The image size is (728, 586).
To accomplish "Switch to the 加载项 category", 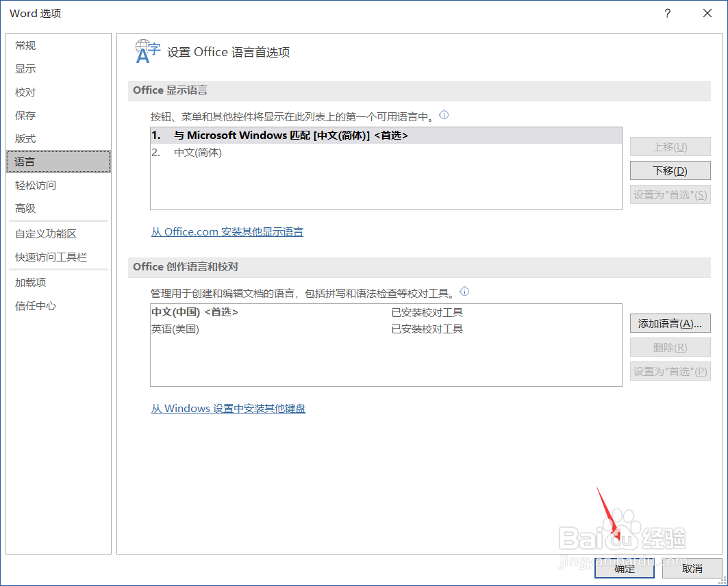I will coord(58,283).
